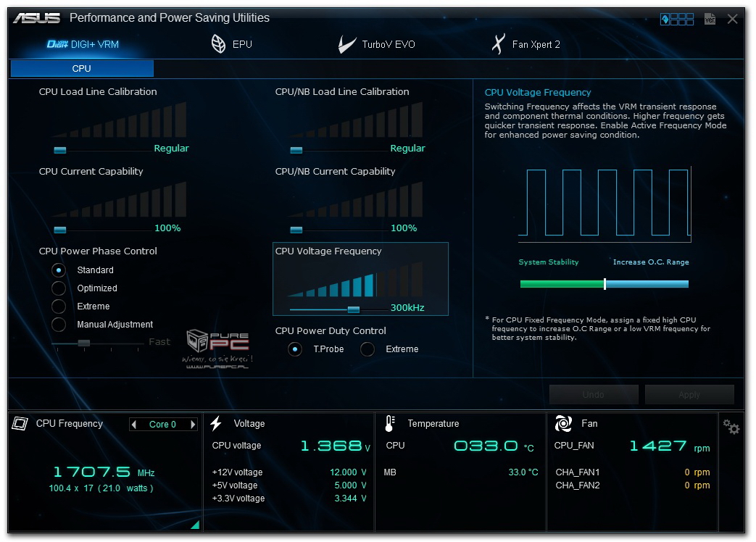Click the CPU Load Line Calibration slider handle
The width and height of the screenshot is (756, 542).
[59, 150]
